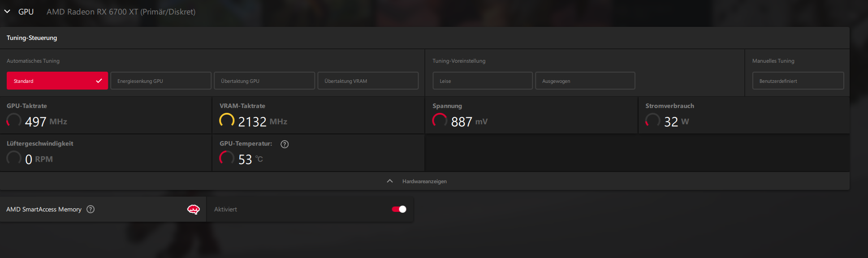Click the Lüftergeschwindigkeit gauge dial
Image resolution: width=868 pixels, height=258 pixels.
14,158
